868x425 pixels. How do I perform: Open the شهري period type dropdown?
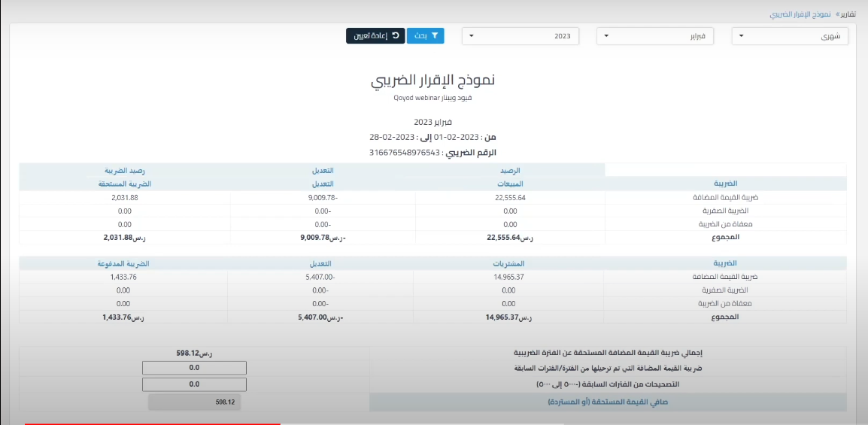[x=790, y=36]
